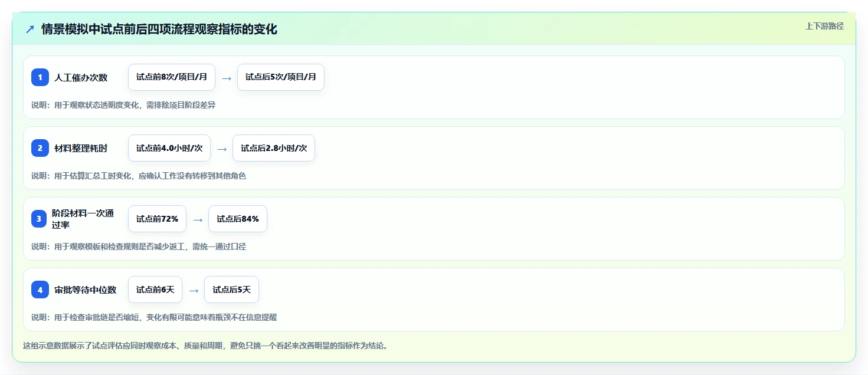Screen dimensions: 868x375
Task: Click the number 3 badge for 阶段材料一次通过率
Action: pyautogui.click(x=40, y=219)
